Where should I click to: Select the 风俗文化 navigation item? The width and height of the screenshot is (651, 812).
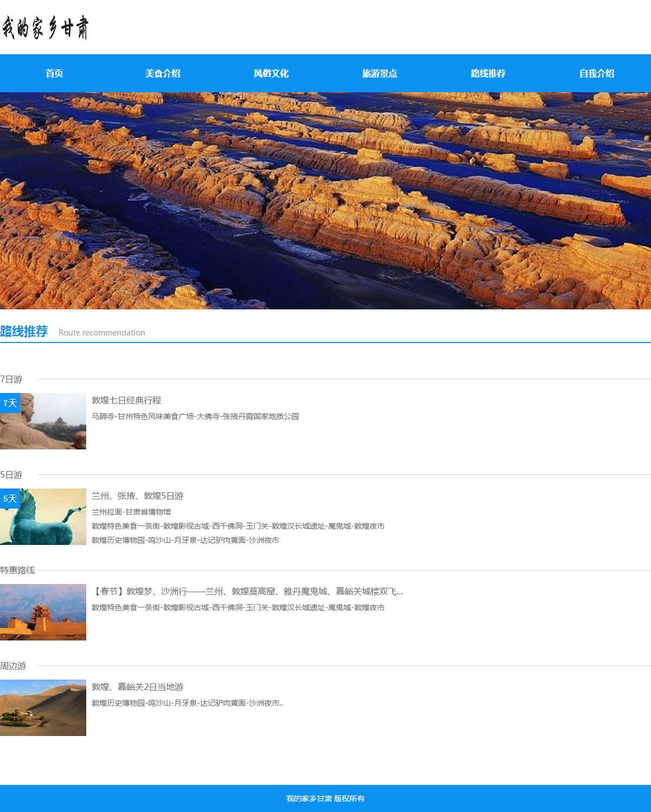tap(271, 73)
